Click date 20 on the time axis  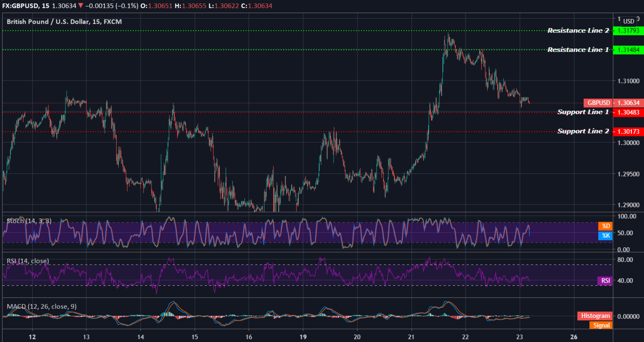tap(357, 337)
